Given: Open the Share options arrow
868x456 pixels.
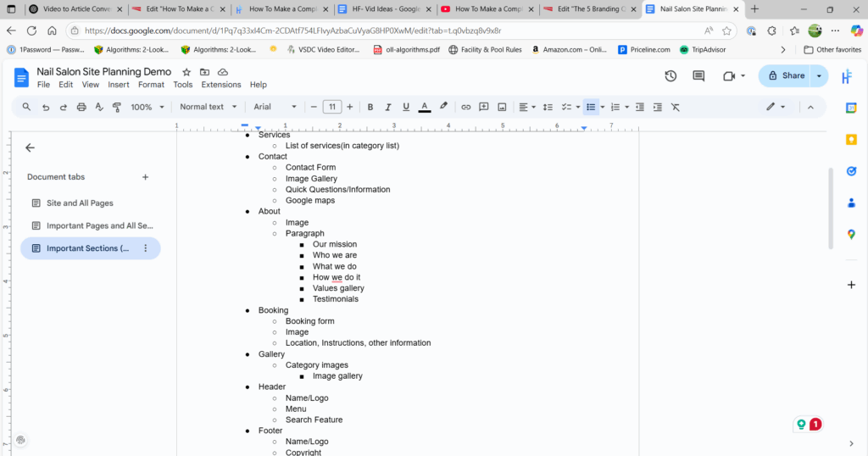Looking at the screenshot, I should 819,75.
